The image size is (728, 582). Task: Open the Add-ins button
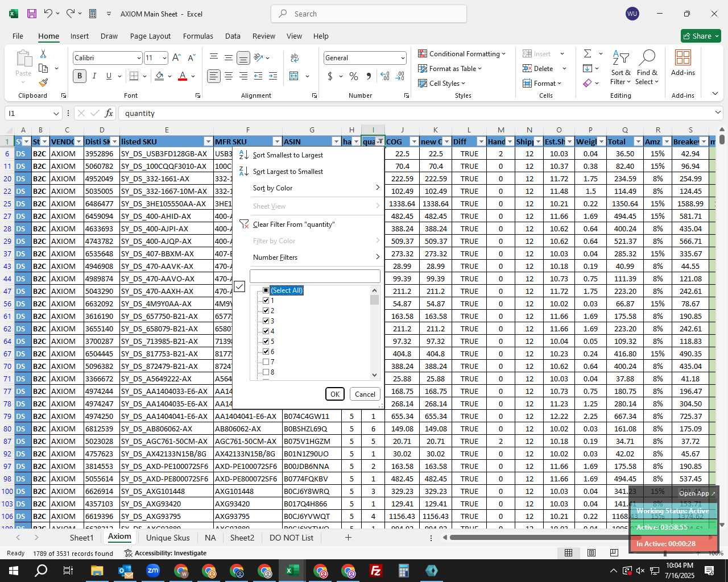coord(683,63)
